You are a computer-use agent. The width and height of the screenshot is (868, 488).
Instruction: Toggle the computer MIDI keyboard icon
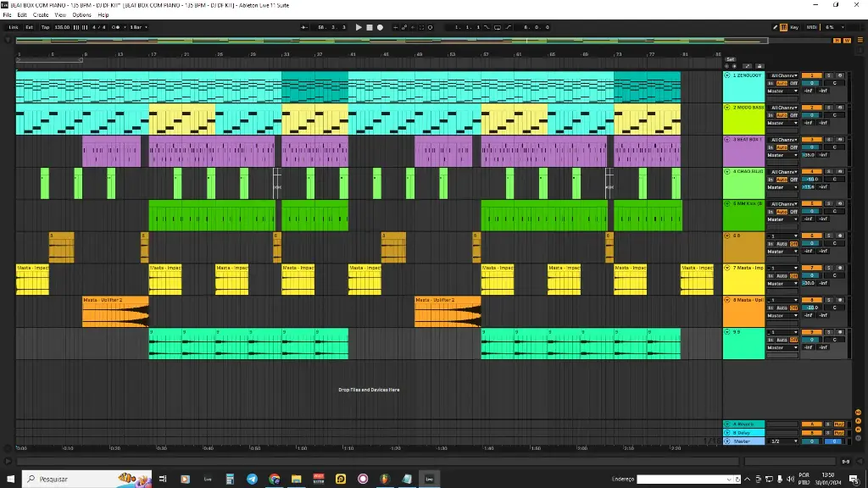point(784,27)
